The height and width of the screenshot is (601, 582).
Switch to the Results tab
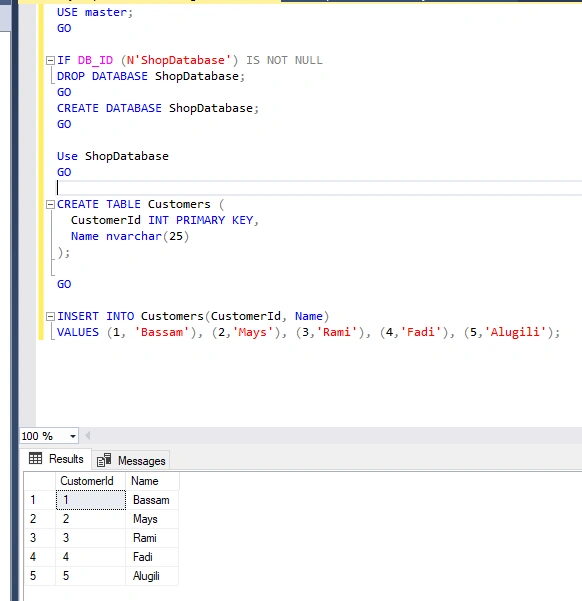click(56, 459)
